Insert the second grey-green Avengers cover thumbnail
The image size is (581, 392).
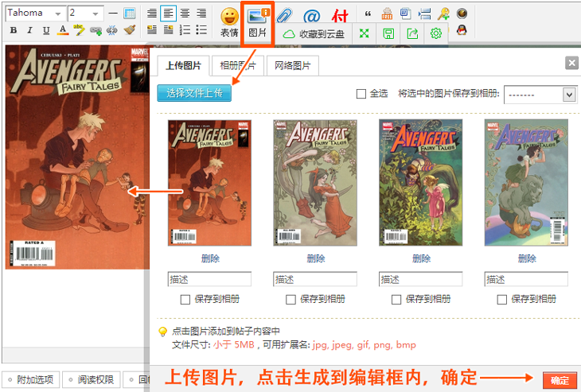315,183
